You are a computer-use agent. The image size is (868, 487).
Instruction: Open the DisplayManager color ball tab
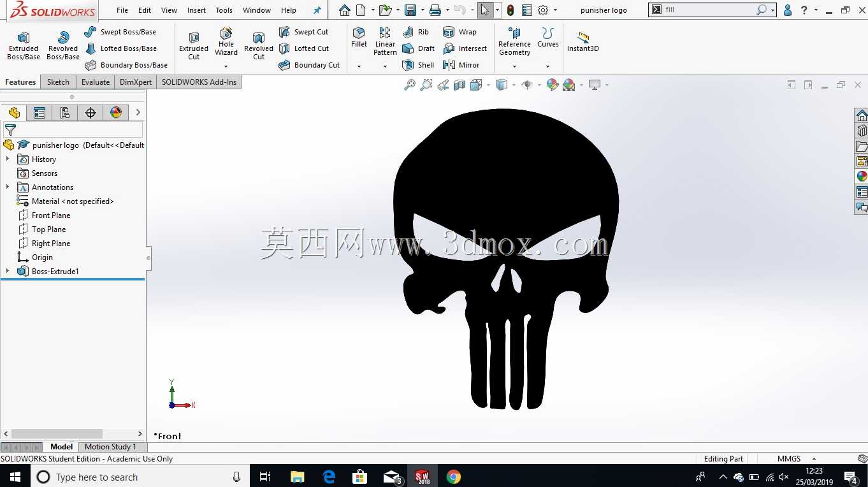point(116,113)
